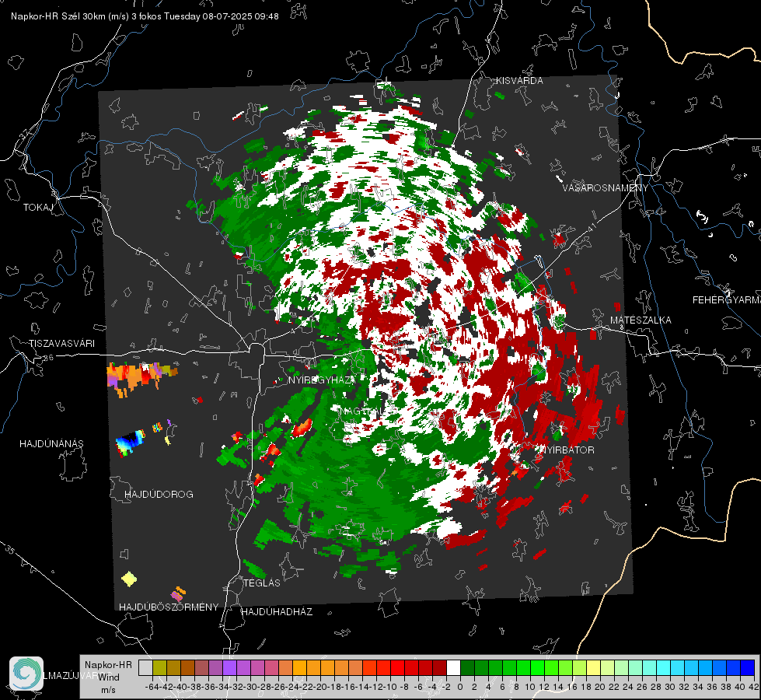
Task: Click the FEHÉRGYARMAT town label
Action: (x=726, y=300)
